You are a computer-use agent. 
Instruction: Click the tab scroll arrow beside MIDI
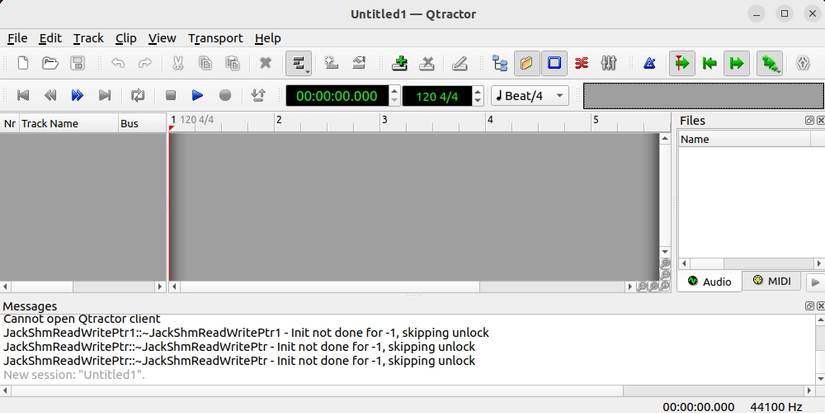pos(816,282)
